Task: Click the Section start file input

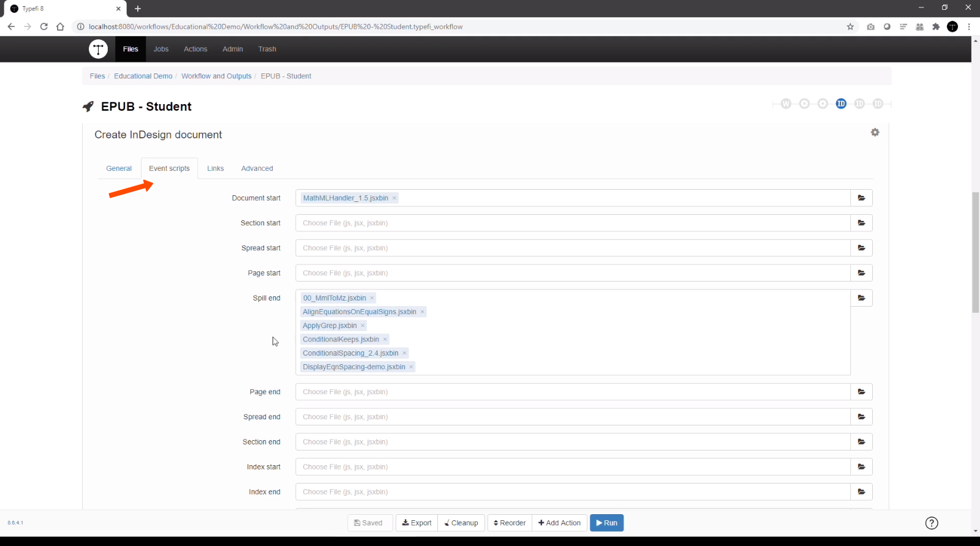Action: (x=573, y=223)
